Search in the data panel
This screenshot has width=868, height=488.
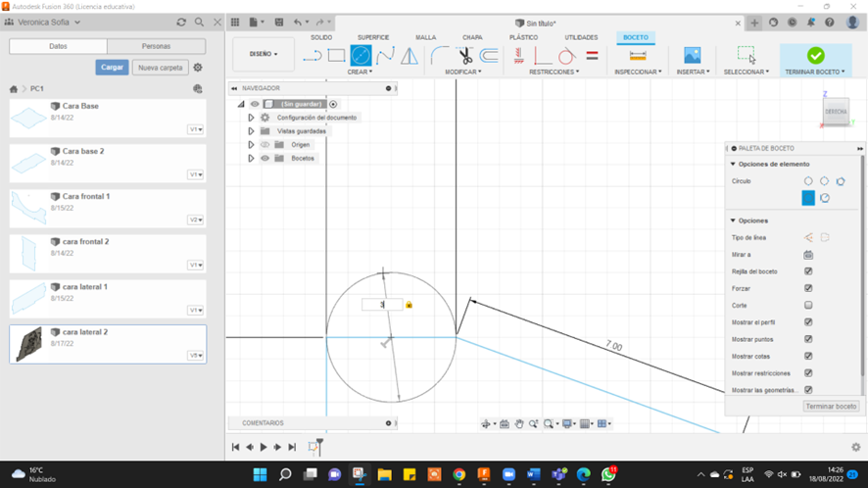click(199, 23)
